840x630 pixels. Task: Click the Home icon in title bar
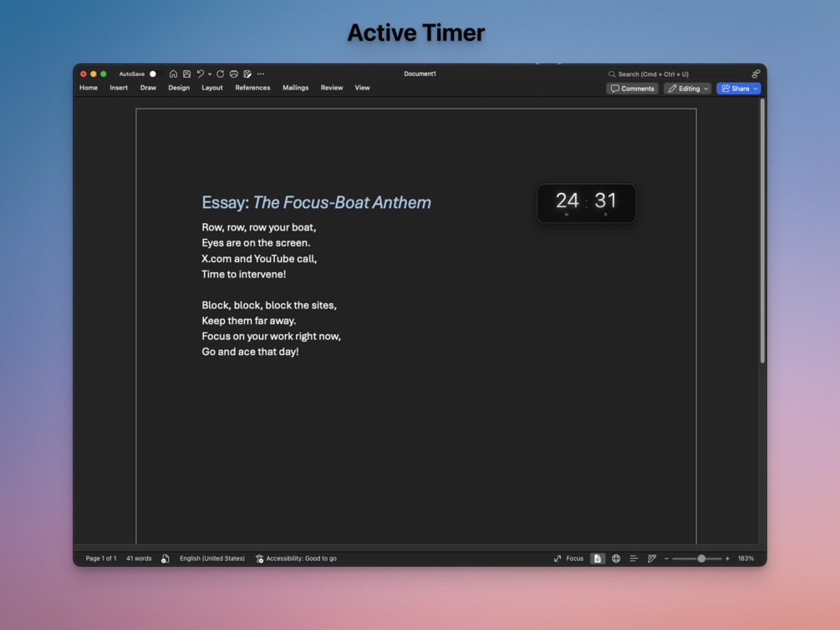click(x=173, y=74)
